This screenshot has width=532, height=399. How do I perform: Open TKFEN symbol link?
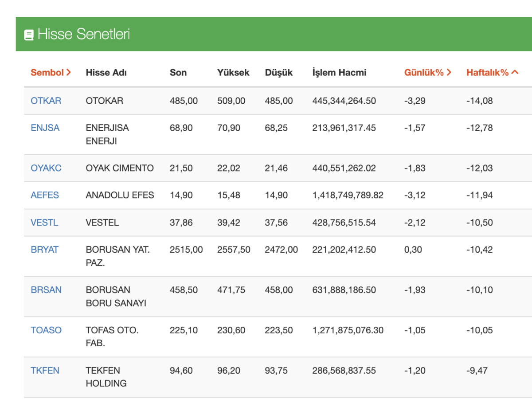point(45,371)
